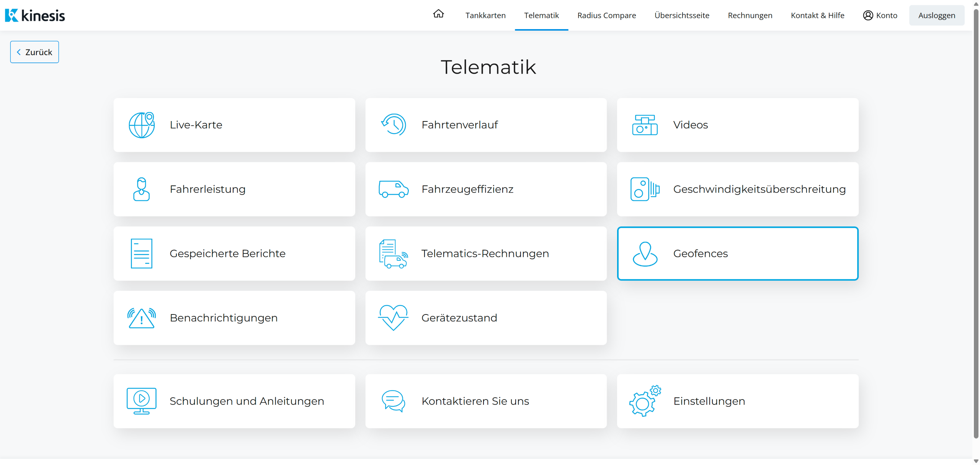
Task: Go to the Rechnungen tab
Action: point(750,15)
